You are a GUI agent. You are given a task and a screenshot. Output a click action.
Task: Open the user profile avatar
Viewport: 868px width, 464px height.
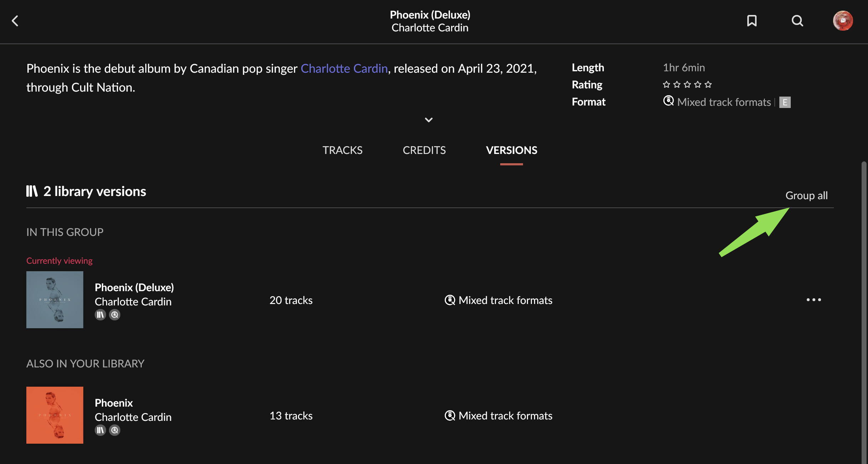(x=843, y=21)
